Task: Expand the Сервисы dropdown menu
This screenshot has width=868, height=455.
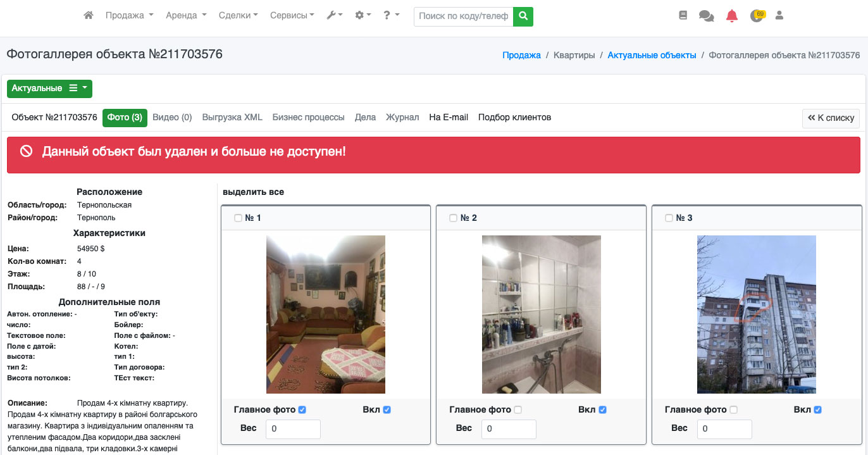Action: click(x=292, y=16)
